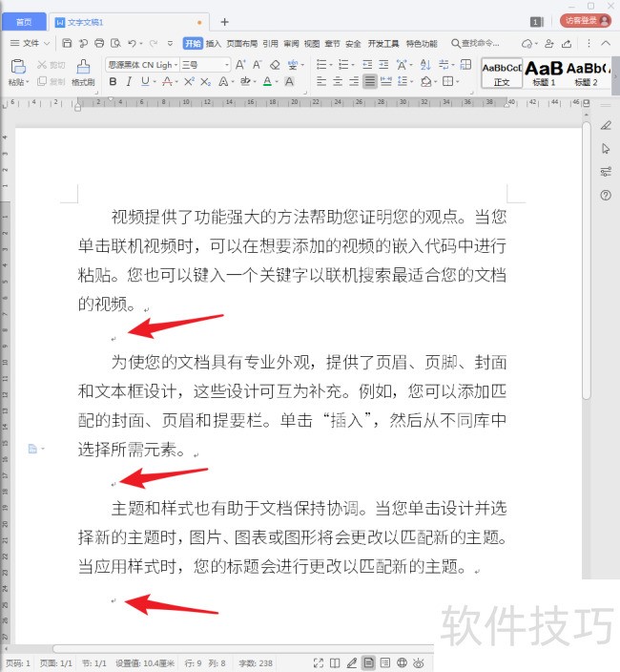
Task: Apply superscript with the X² icon
Action: [189, 81]
